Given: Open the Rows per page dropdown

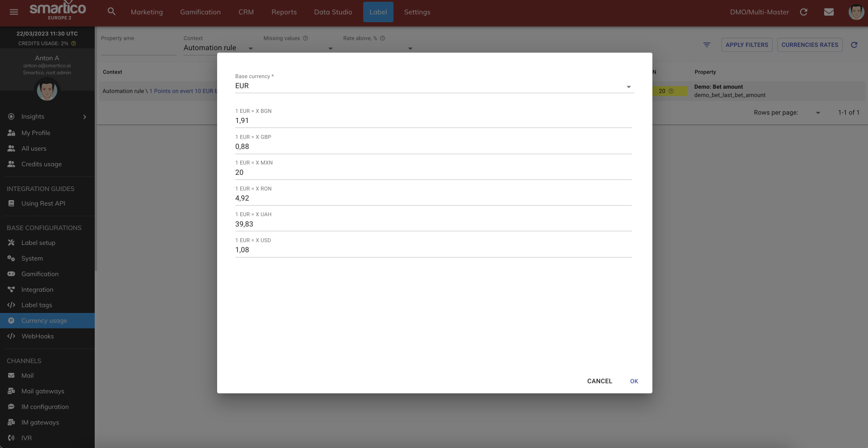Looking at the screenshot, I should pyautogui.click(x=817, y=112).
